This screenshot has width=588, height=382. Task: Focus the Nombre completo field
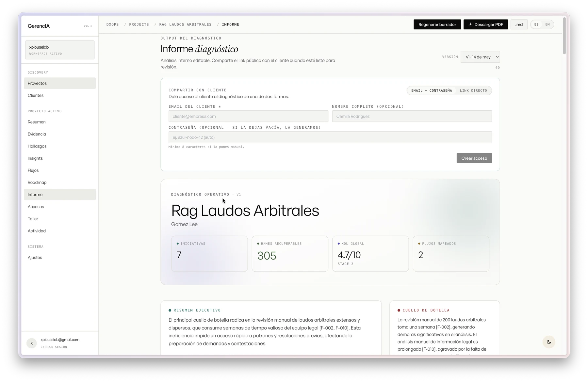click(x=412, y=116)
